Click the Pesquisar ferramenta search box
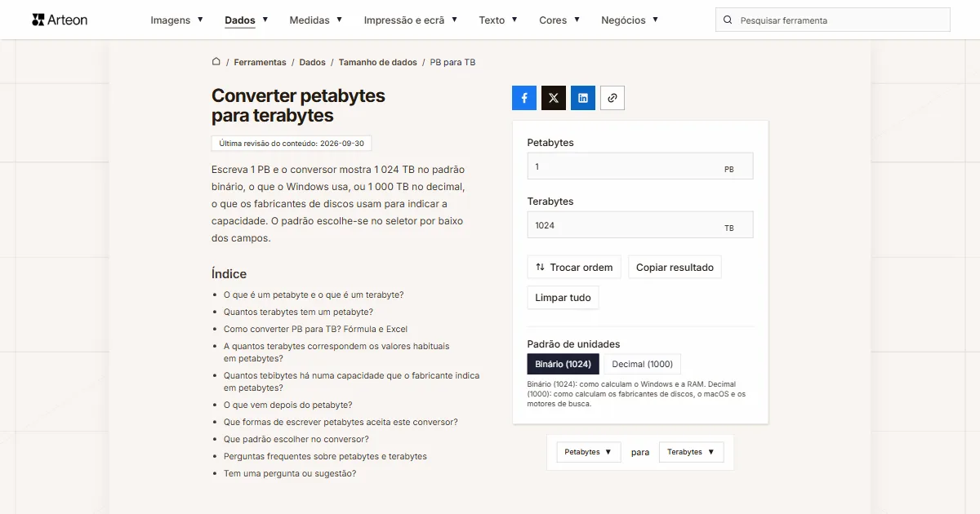This screenshot has height=514, width=980. tap(833, 20)
